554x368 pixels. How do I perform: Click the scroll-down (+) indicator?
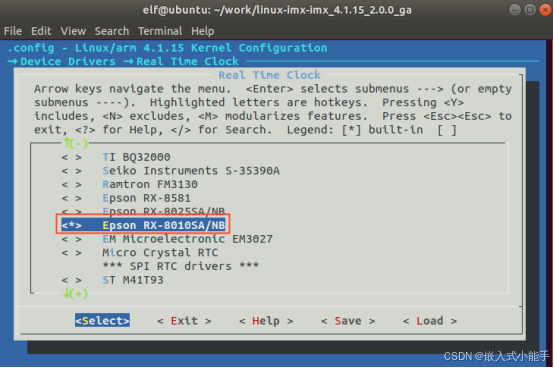pos(76,293)
